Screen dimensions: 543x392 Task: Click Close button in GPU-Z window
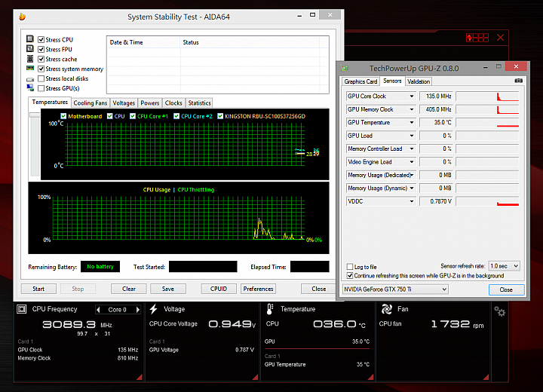[506, 289]
